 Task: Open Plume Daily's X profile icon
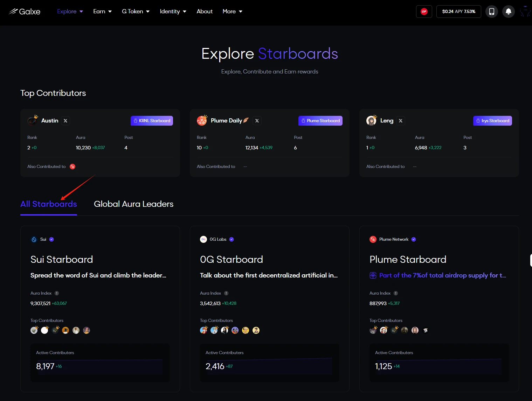tap(257, 121)
